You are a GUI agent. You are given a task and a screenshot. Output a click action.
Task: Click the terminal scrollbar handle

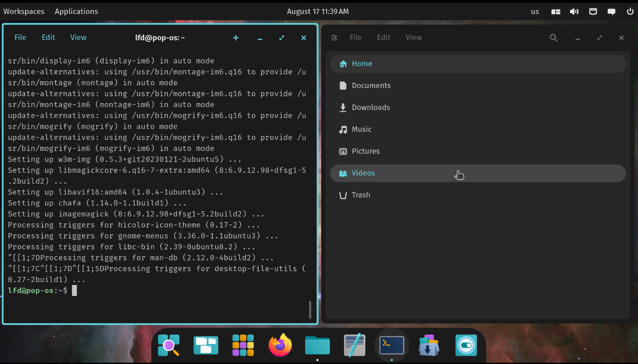[x=309, y=309]
